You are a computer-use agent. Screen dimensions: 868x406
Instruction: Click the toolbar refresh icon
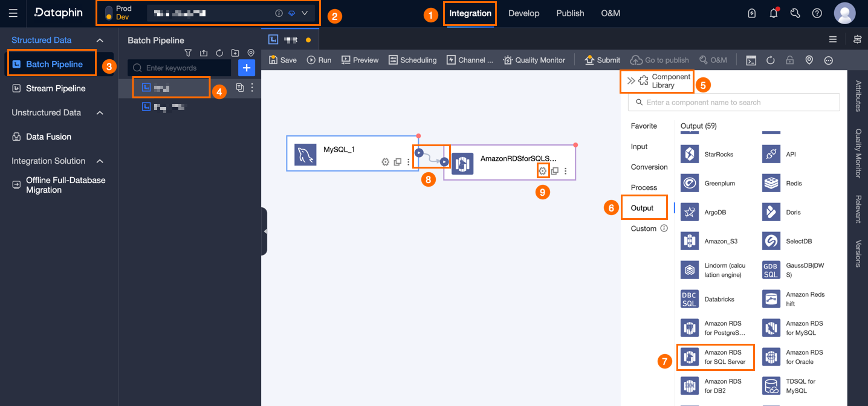[x=771, y=60]
